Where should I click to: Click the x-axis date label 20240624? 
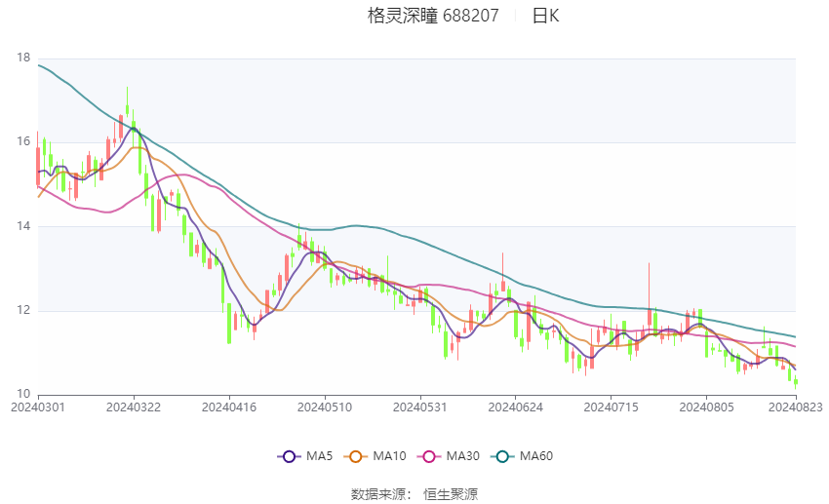pyautogui.click(x=516, y=407)
